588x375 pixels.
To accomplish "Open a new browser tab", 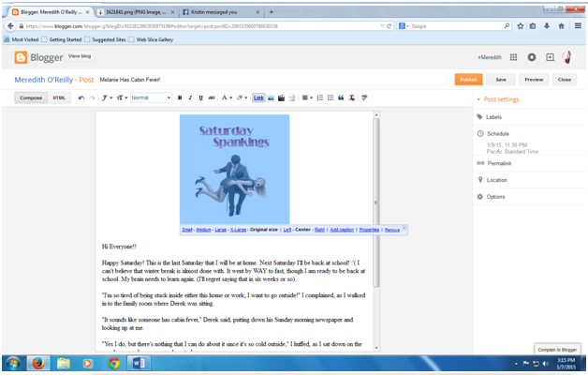I will pyautogui.click(x=272, y=12).
